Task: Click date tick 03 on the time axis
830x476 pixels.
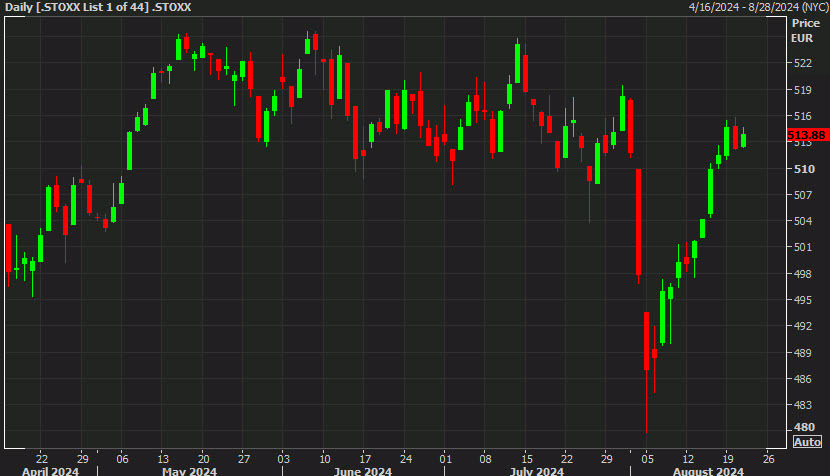Action: pos(284,459)
